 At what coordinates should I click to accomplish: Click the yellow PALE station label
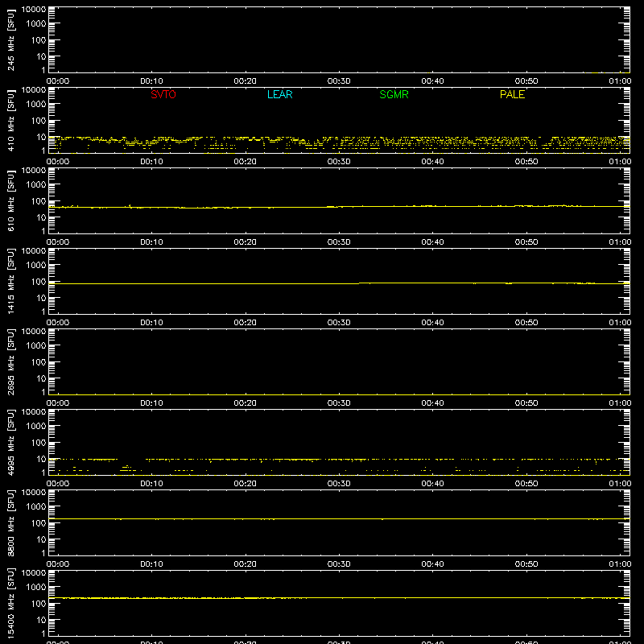(x=512, y=94)
